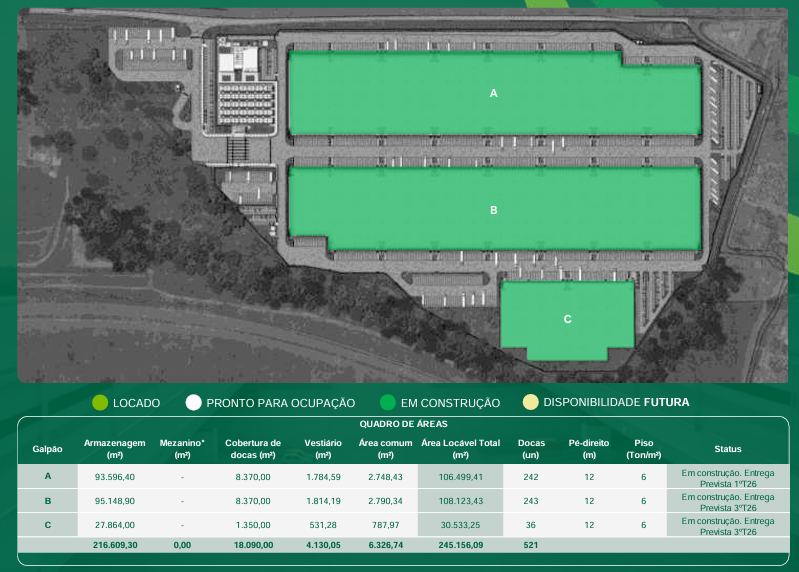Select the Galpão A row label
799x572 pixels.
[x=48, y=477]
